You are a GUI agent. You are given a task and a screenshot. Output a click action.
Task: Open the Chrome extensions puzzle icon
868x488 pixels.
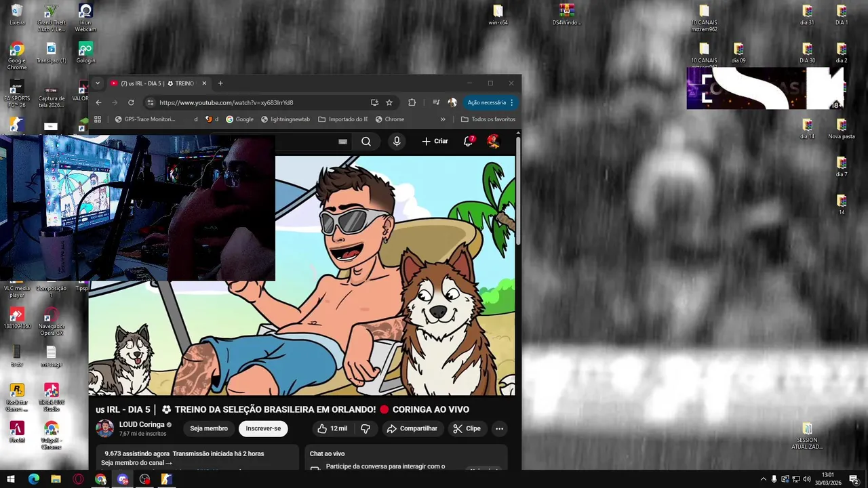pos(412,102)
